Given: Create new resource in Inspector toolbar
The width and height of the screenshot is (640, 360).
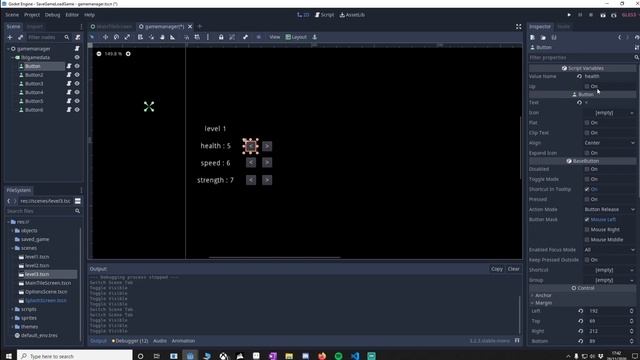Looking at the screenshot, I should click(533, 38).
